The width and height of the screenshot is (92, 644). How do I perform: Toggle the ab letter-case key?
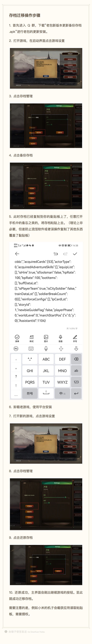[76, 370]
